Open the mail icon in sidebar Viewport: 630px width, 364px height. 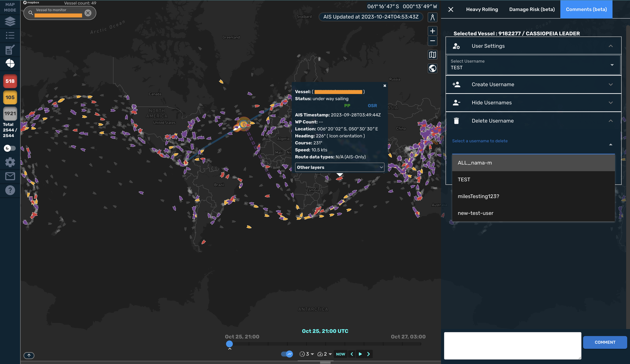(x=10, y=176)
